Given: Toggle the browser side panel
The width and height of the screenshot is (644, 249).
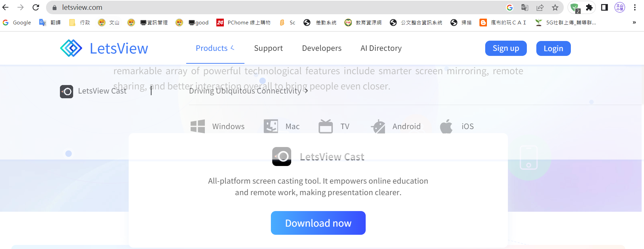Looking at the screenshot, I should pos(604,7).
